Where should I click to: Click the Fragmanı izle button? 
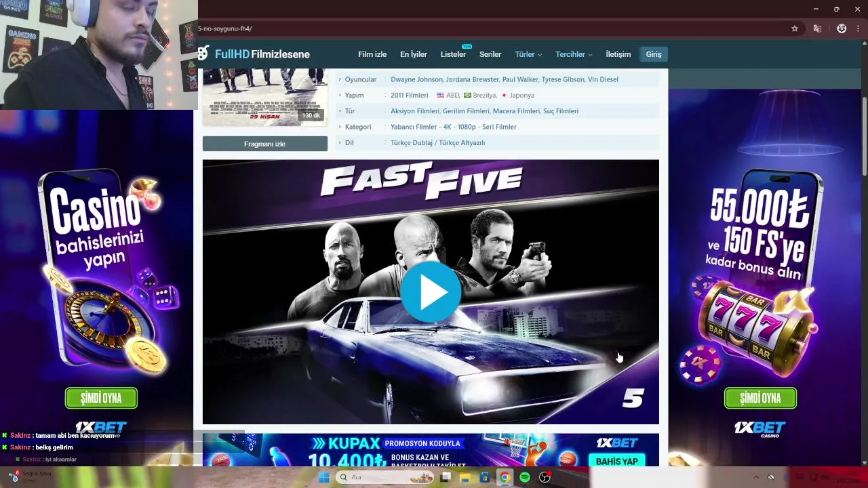(x=264, y=144)
